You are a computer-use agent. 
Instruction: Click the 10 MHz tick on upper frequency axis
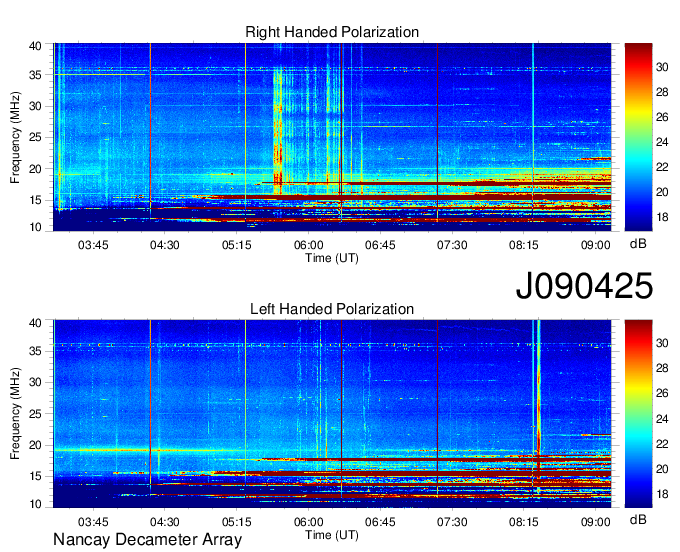click(x=35, y=227)
